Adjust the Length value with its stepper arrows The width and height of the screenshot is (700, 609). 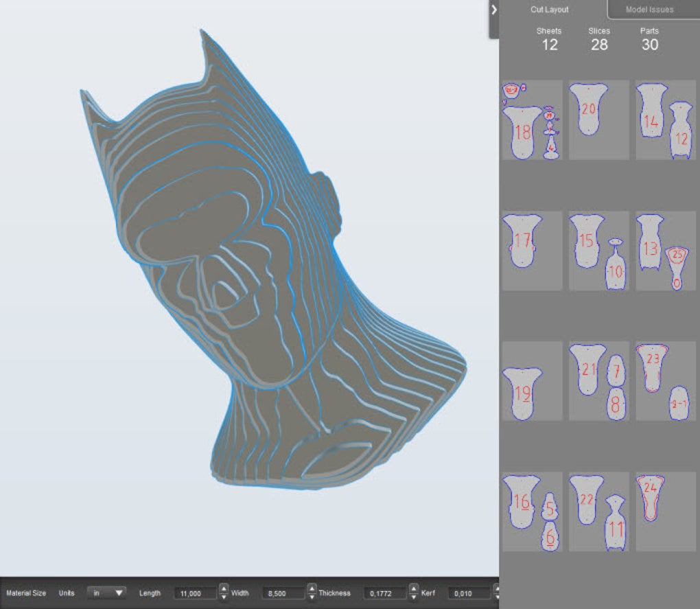pos(224,593)
